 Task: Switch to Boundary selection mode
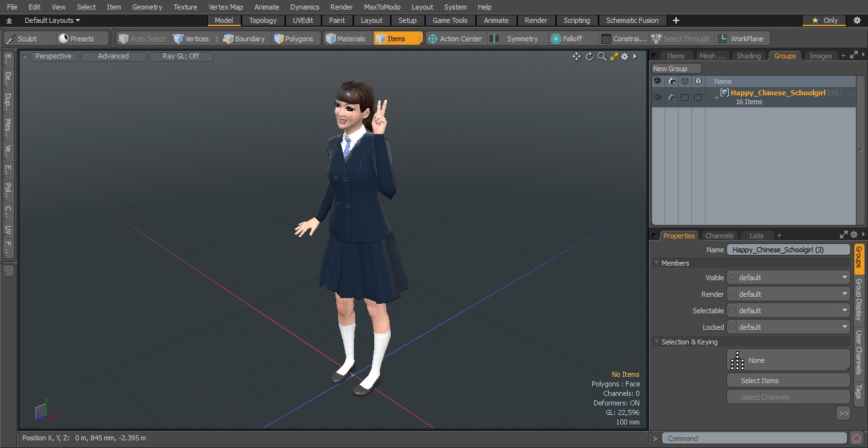[244, 39]
